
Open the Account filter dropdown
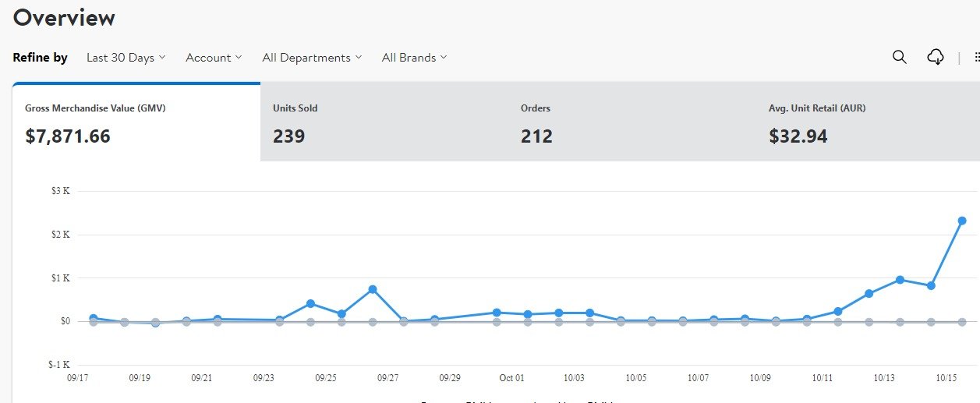(x=214, y=58)
